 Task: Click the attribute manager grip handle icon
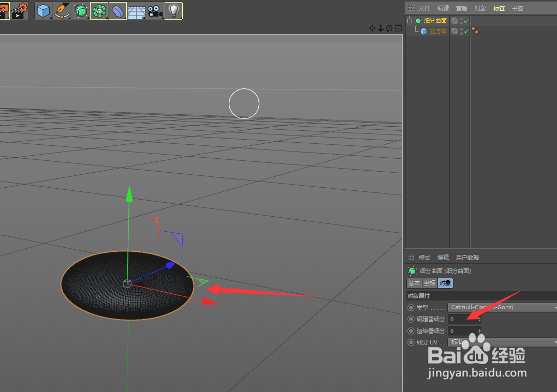411,257
